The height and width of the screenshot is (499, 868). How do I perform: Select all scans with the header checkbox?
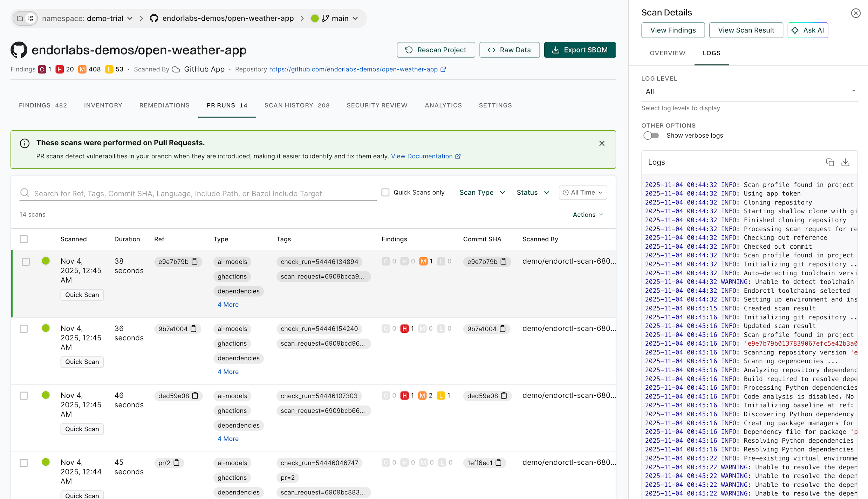tap(23, 239)
